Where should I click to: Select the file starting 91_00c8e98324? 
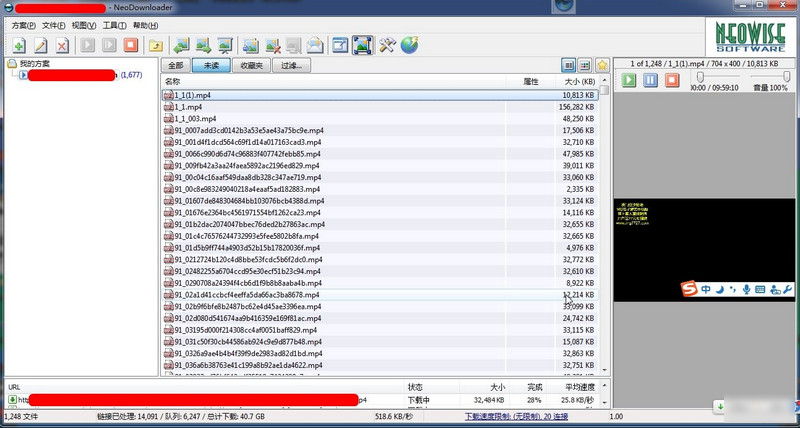click(x=380, y=189)
